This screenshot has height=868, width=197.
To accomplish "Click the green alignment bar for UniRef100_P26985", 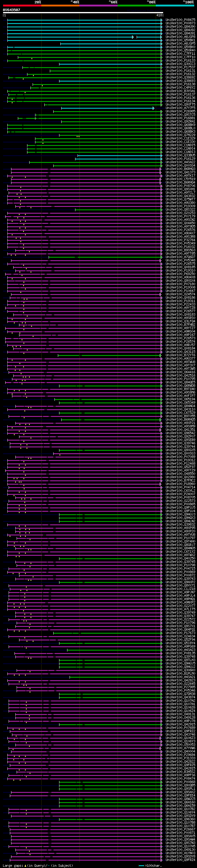I will (108, 111).
